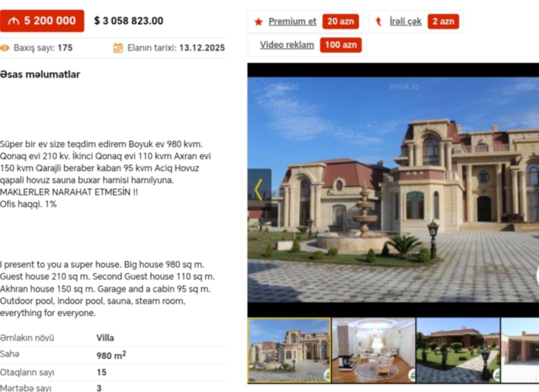Image resolution: width=539 pixels, height=392 pixels.
Task: Select the living room interior thumbnail
Action: coord(374,350)
